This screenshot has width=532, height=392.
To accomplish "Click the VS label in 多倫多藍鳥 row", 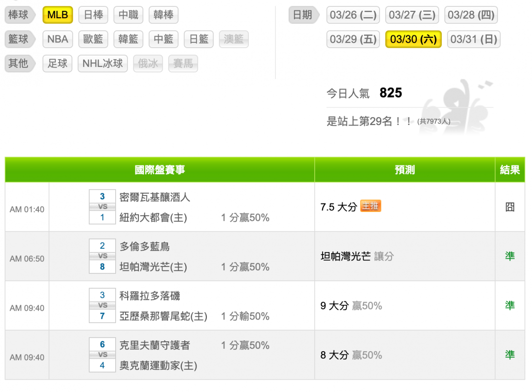I will (102, 256).
